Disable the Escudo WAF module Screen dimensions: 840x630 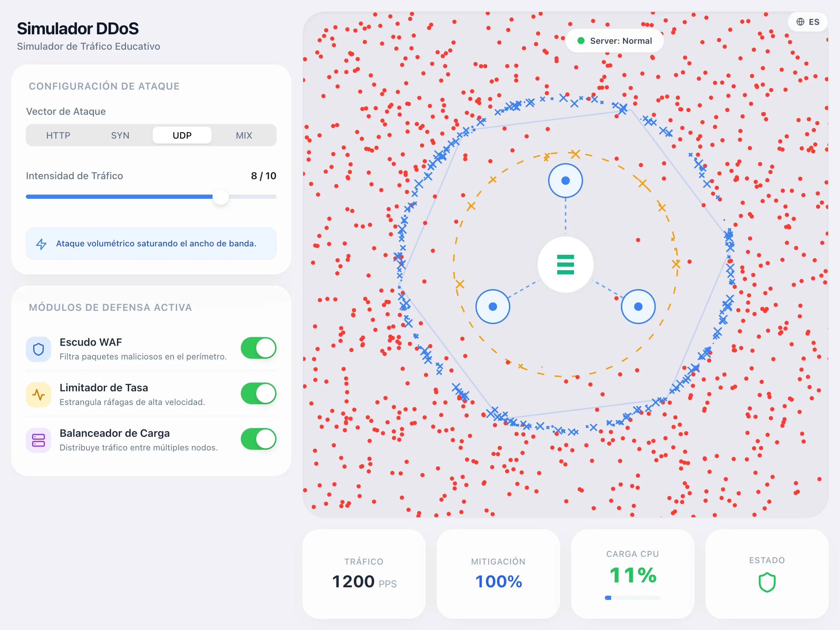[x=259, y=348]
